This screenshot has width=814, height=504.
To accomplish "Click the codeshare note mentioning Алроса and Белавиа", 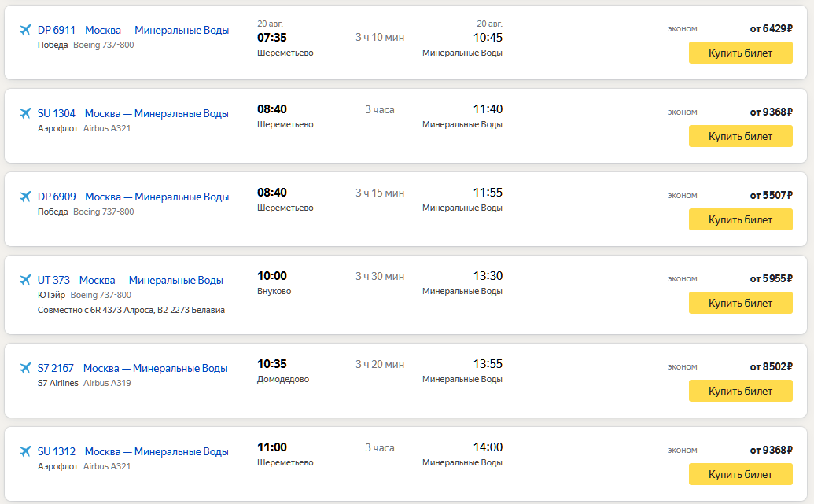I will pos(131,311).
